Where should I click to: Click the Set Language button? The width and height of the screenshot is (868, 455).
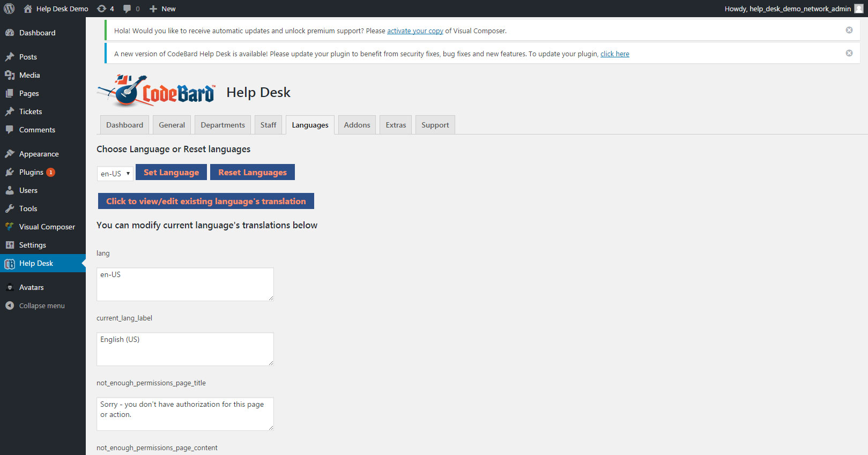171,172
